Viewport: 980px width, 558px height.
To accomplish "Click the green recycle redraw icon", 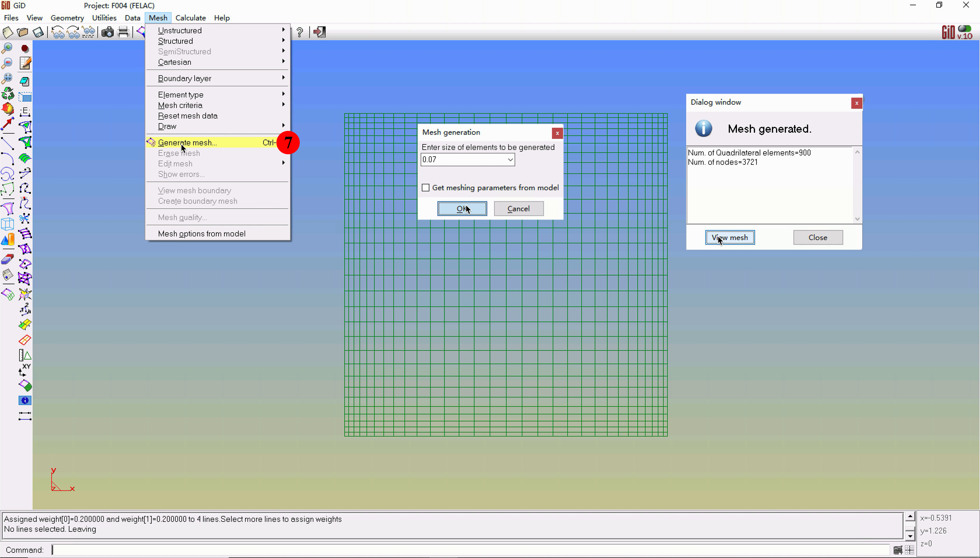I will (x=7, y=93).
